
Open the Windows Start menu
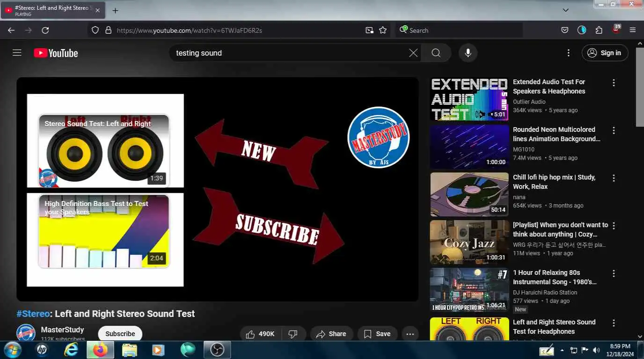[12, 350]
